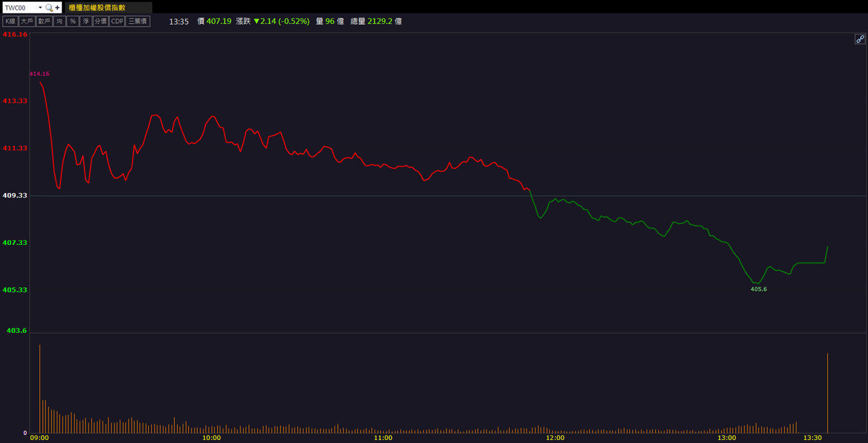Toggle the 大戶 indicator button
This screenshot has width=868, height=443.
pos(26,22)
